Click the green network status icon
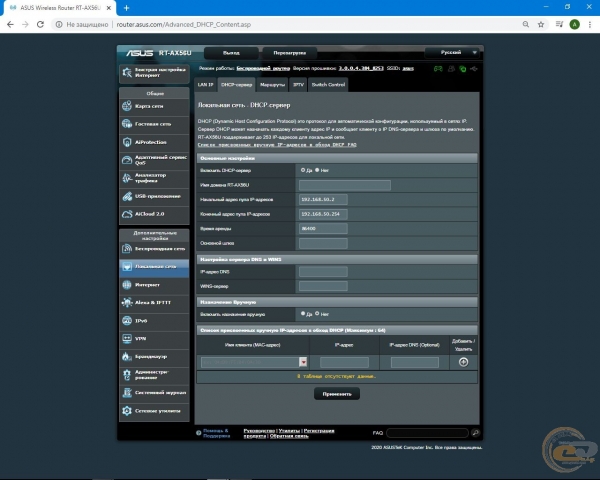The image size is (600, 480). tap(463, 69)
